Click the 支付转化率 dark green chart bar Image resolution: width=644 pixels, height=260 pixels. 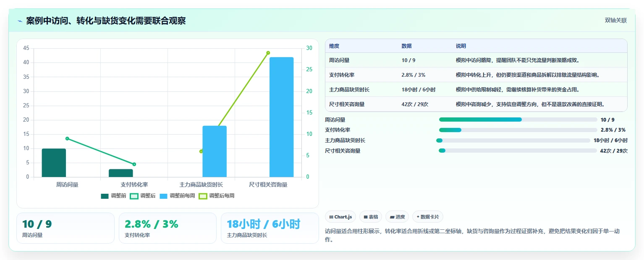(121, 173)
